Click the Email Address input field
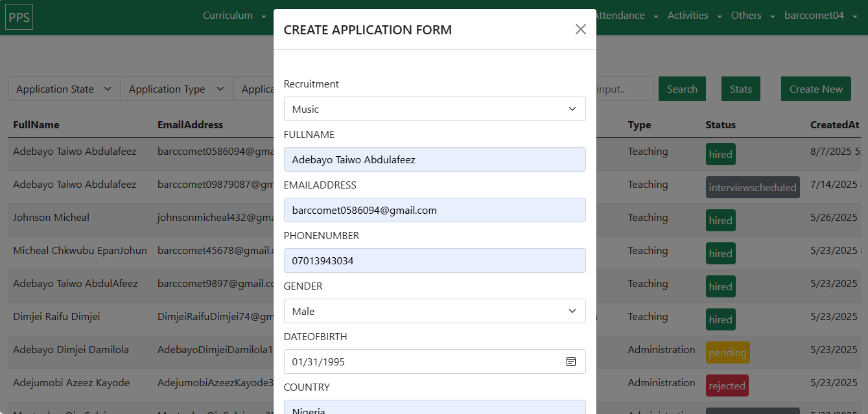Image resolution: width=868 pixels, height=414 pixels. pos(434,210)
